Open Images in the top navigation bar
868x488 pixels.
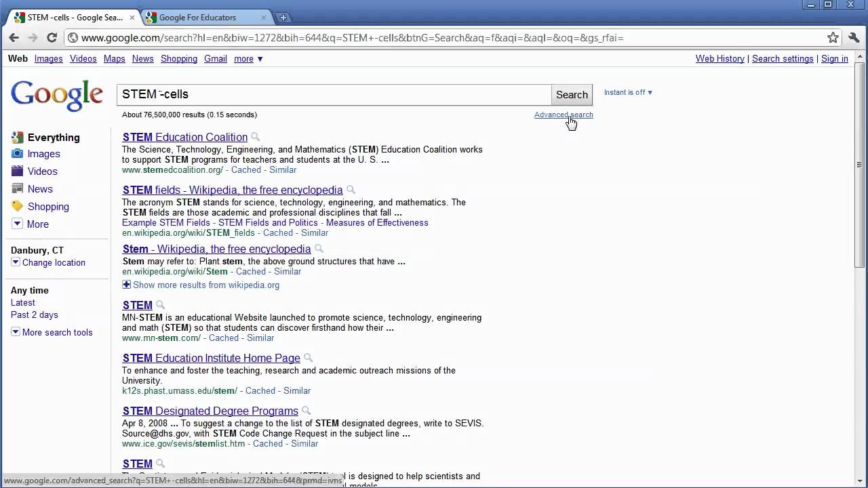(x=49, y=59)
